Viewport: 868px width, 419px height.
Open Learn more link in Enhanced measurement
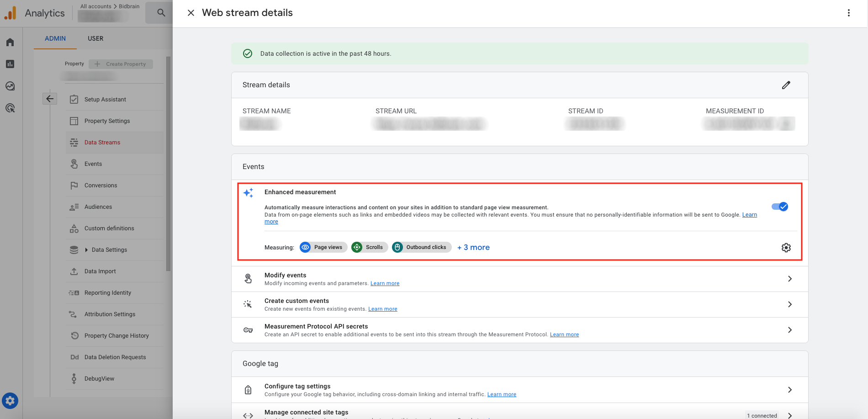(749, 215)
